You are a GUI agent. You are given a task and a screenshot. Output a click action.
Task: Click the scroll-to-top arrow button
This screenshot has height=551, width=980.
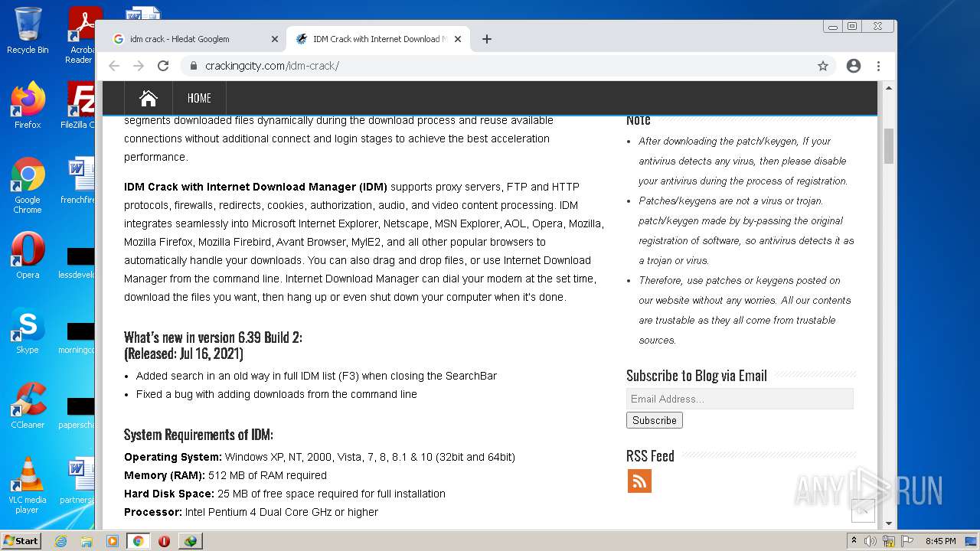pos(863,510)
